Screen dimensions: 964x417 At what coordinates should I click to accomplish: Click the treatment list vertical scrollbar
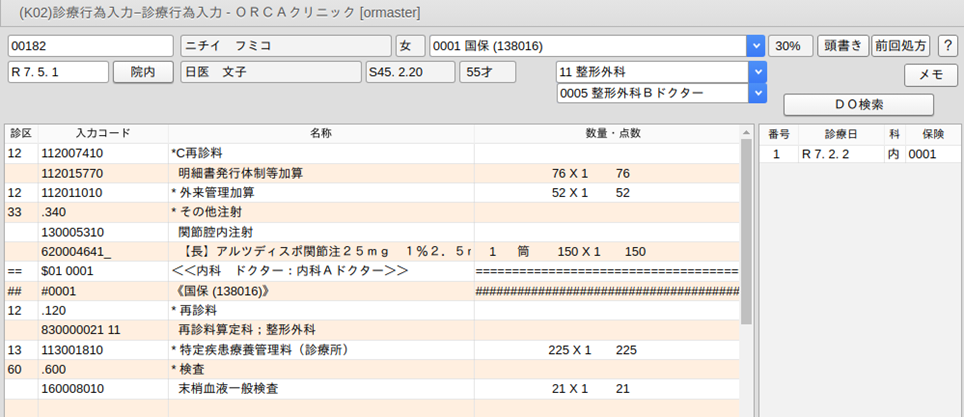745,230
